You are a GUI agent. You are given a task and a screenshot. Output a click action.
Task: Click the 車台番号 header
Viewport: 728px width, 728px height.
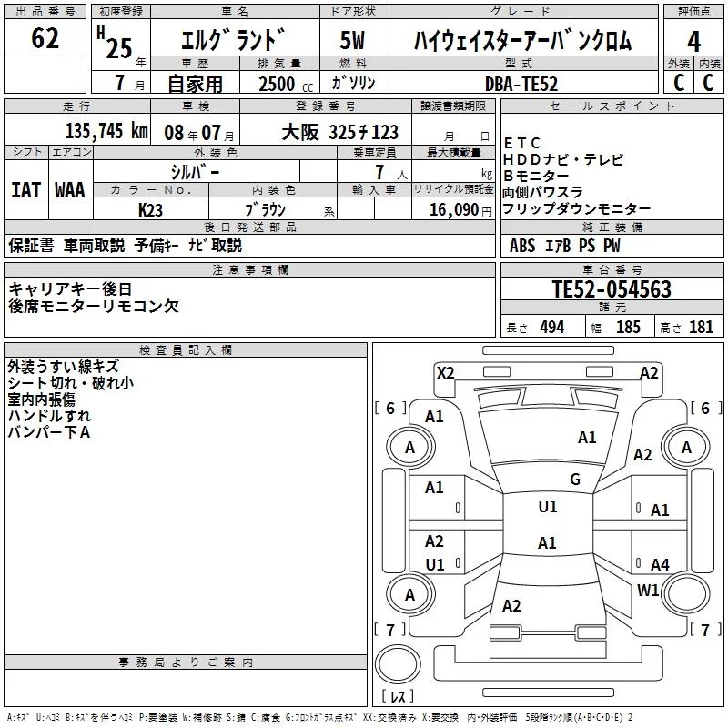[x=612, y=269]
